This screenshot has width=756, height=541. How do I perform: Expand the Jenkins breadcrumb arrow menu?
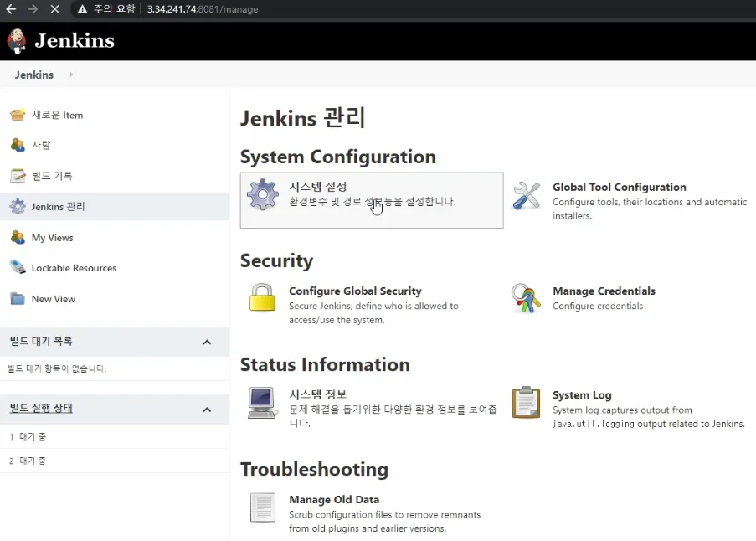click(x=71, y=75)
